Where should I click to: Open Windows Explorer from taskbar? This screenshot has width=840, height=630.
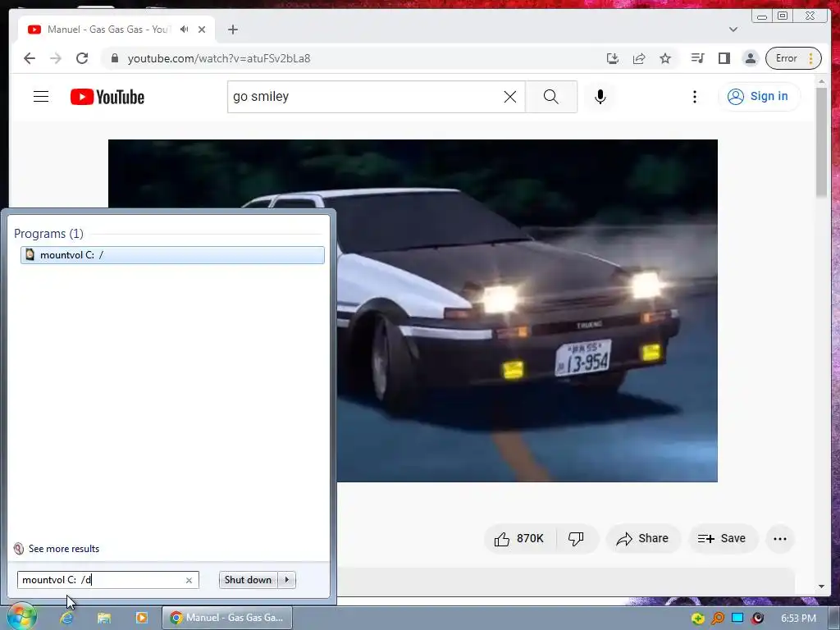click(x=104, y=618)
